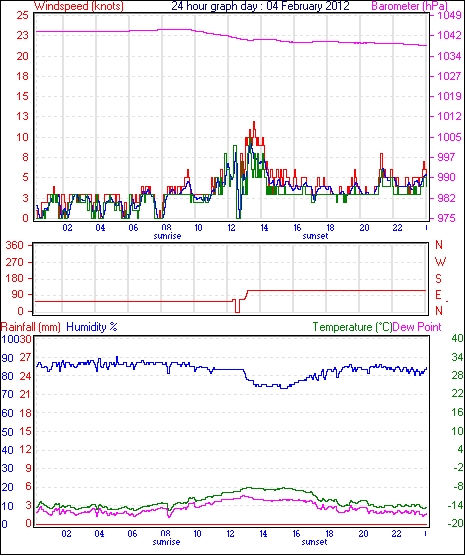
Task: Click the sunset label under the humidity graph
Action: [314, 542]
